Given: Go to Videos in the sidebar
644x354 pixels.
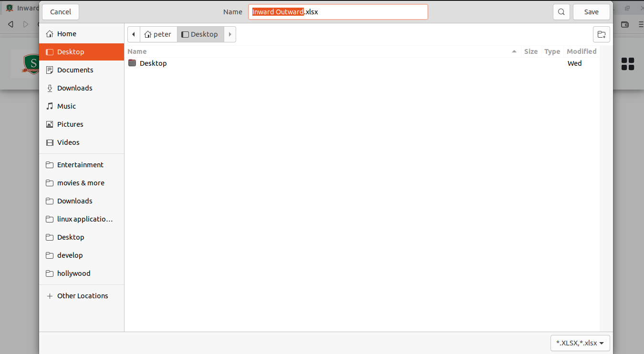Looking at the screenshot, I should point(68,142).
